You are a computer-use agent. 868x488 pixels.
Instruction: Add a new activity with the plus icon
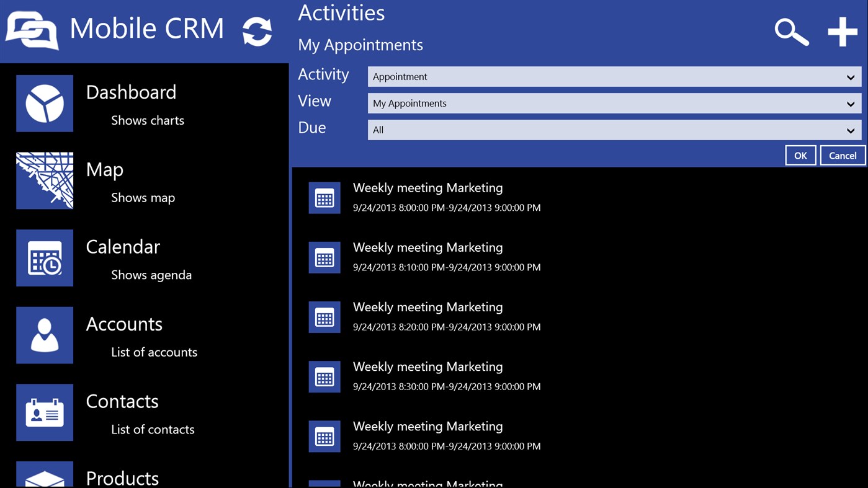841,31
